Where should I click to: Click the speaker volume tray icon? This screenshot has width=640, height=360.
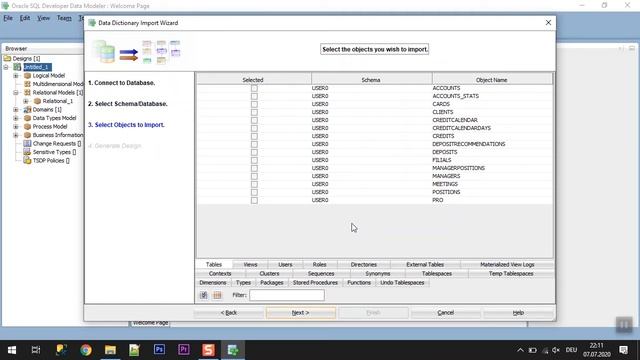click(x=556, y=350)
